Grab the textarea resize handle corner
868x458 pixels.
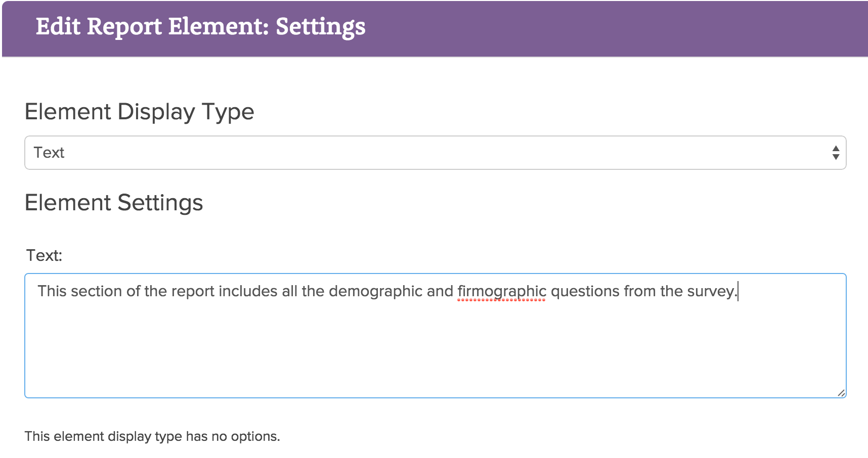coord(841,393)
